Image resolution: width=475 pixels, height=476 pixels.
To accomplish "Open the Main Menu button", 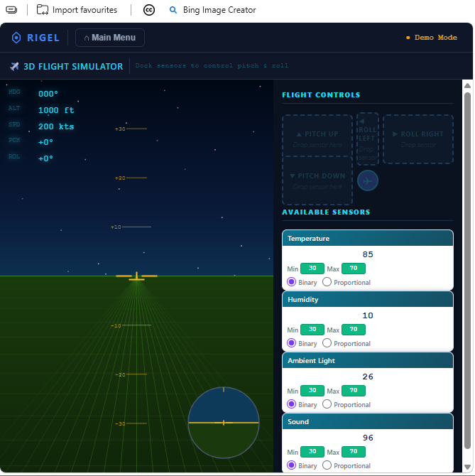I will [x=110, y=38].
